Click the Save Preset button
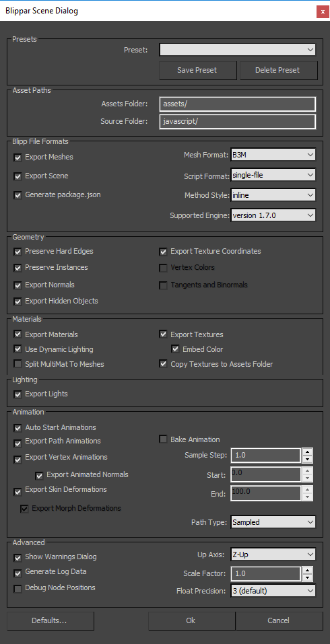330x644 pixels. pyautogui.click(x=198, y=70)
